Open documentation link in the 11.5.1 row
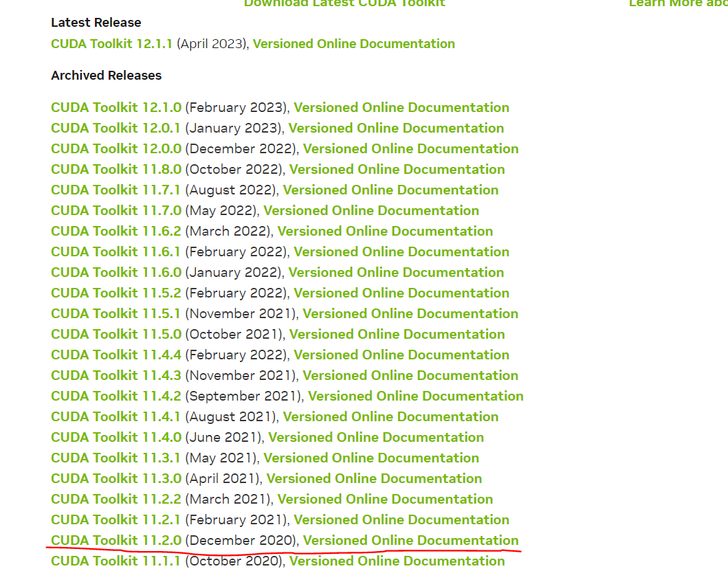 tap(410, 313)
